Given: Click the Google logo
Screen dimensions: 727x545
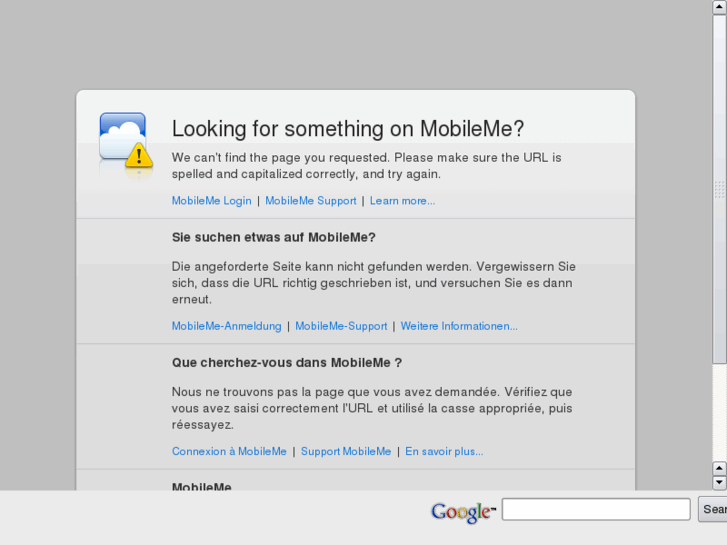Looking at the screenshot, I should click(463, 512).
